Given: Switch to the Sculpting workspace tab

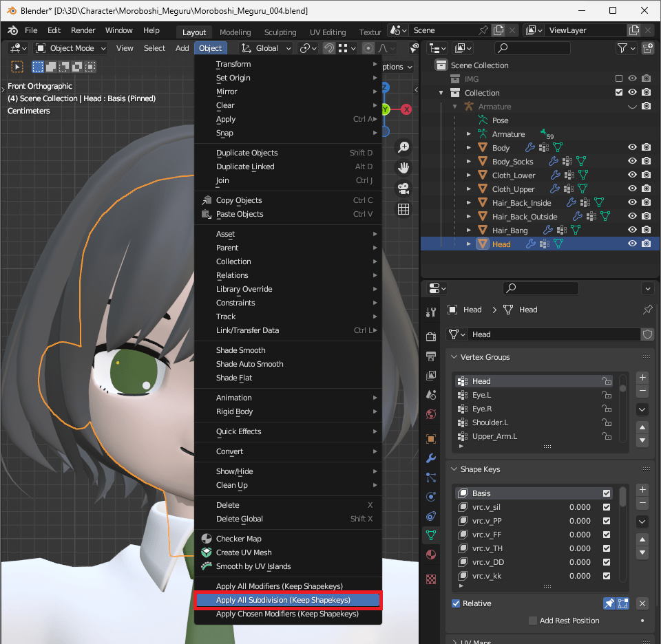Looking at the screenshot, I should coord(280,32).
